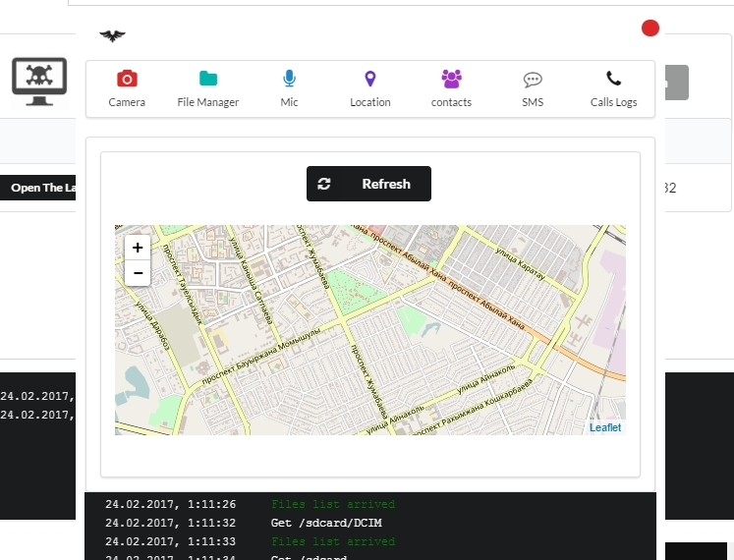Switch to the Location pin icon

point(369,80)
